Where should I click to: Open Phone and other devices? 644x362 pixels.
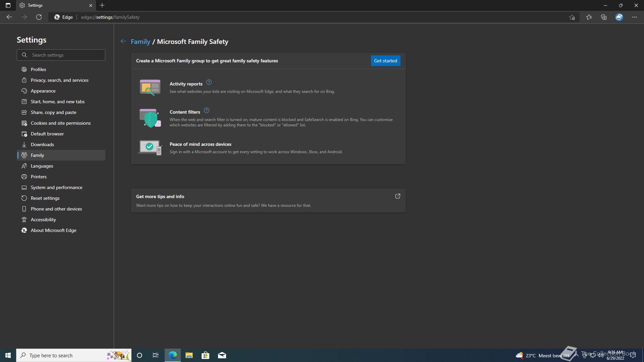(61, 209)
